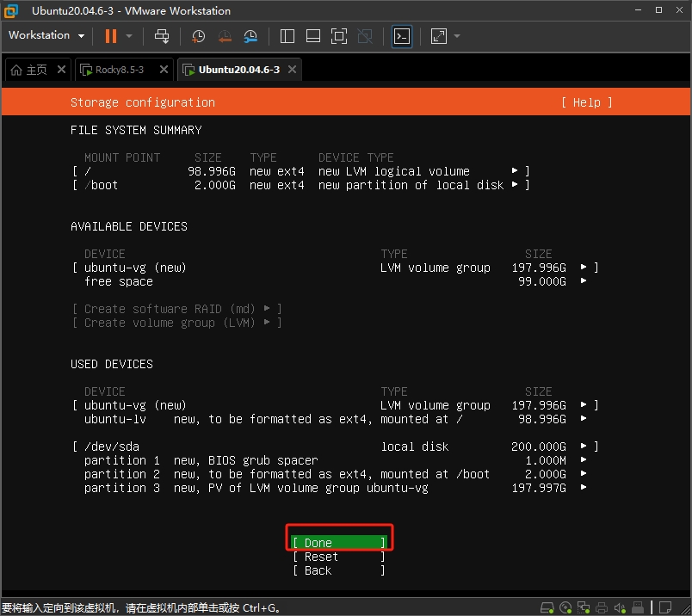Click the Back button
The width and height of the screenshot is (692, 616).
coord(338,570)
